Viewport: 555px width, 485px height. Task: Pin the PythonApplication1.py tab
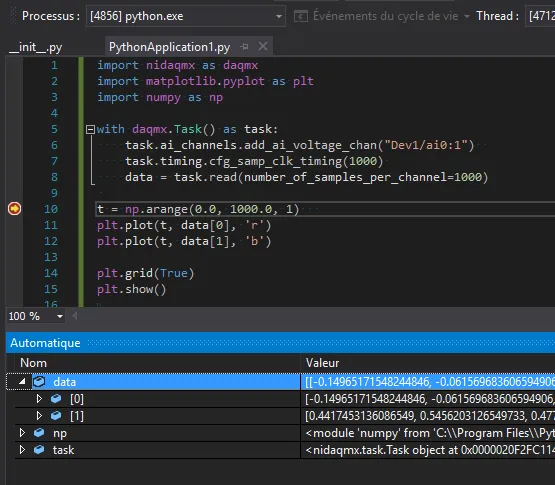coord(244,47)
